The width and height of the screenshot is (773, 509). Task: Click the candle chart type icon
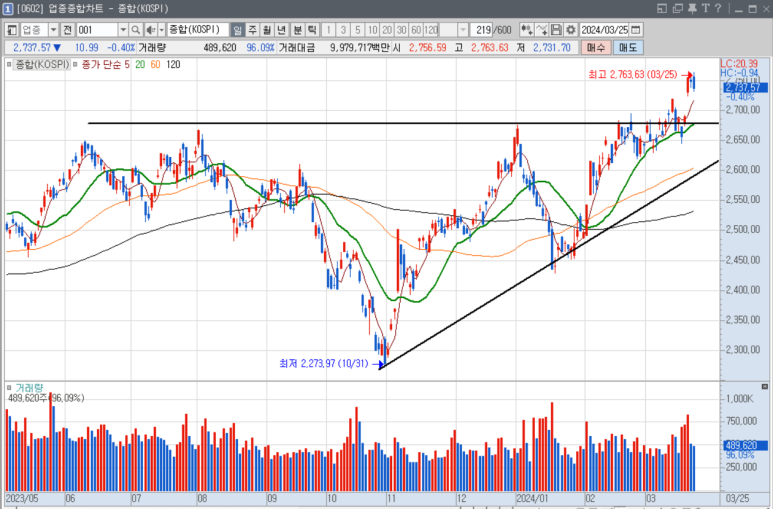tap(526, 30)
